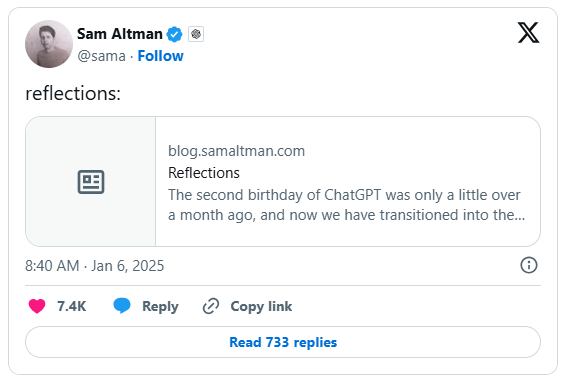The width and height of the screenshot is (568, 384).
Task: Open the Sam Altman display name
Action: [120, 34]
